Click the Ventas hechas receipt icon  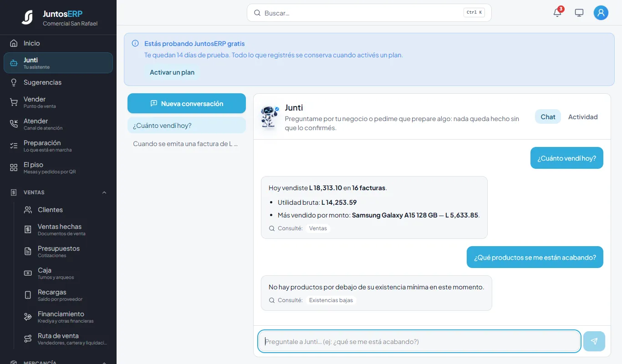[x=28, y=230]
